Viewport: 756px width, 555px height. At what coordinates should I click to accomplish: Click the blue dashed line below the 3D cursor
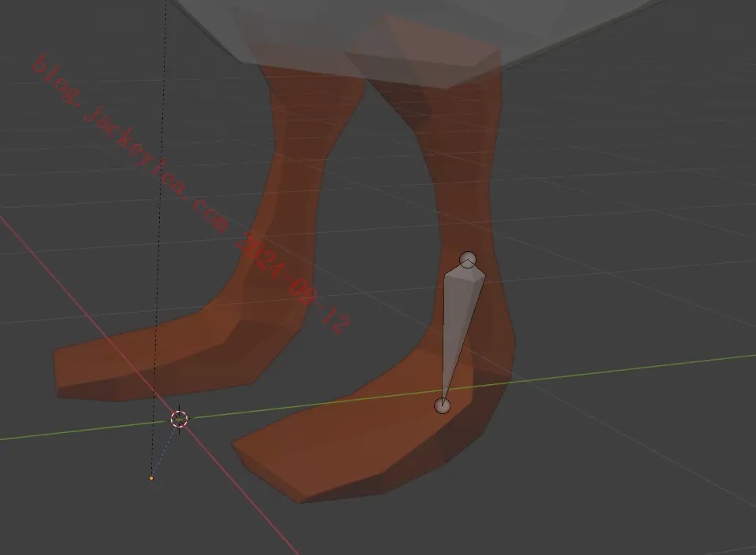[164, 450]
